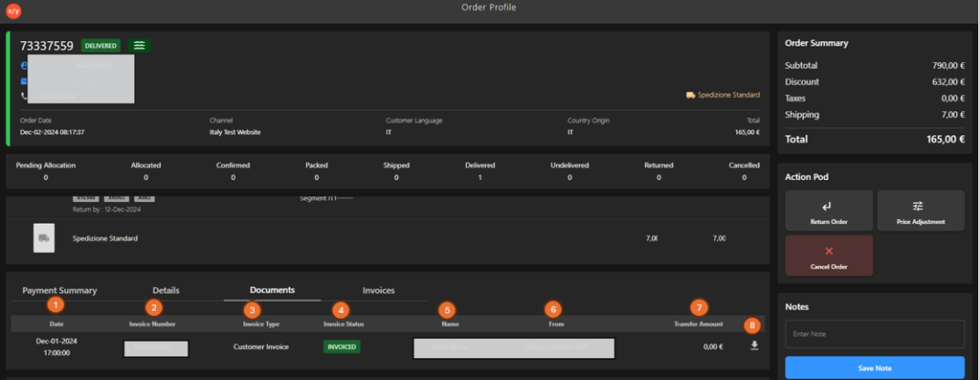Select the Documents tab

(x=273, y=290)
